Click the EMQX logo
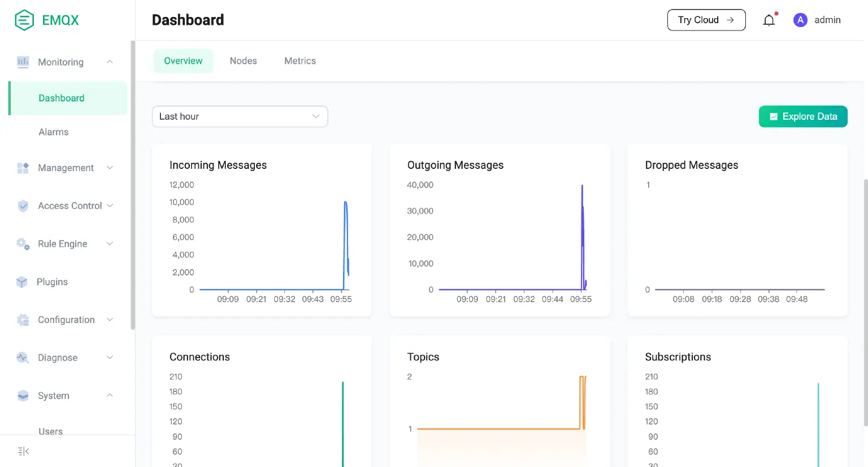The height and width of the screenshot is (467, 868). pyautogui.click(x=45, y=20)
